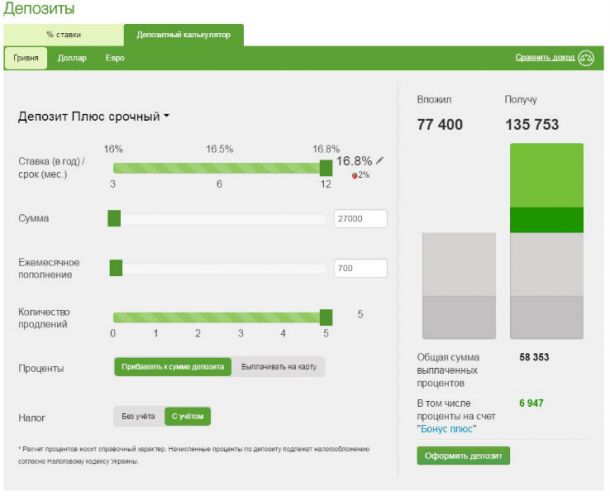The image size is (610, 496).
Task: Click the Оформить депозит button
Action: (x=463, y=456)
